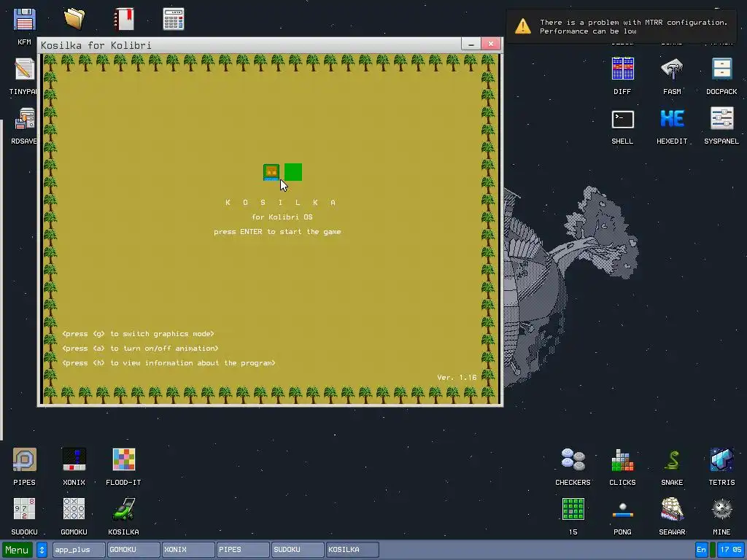The width and height of the screenshot is (747, 560).
Task: Switch to XONIX task in taskbar
Action: 188,550
